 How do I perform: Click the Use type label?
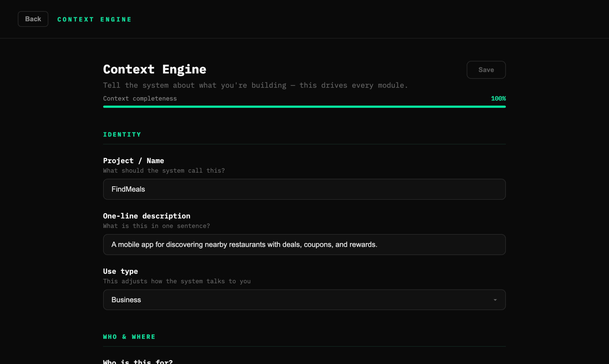click(x=120, y=271)
